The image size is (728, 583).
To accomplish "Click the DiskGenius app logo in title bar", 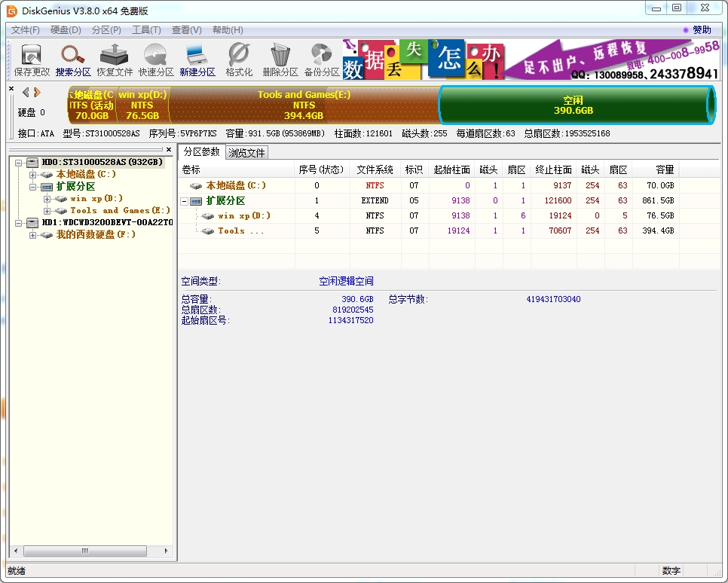I will pyautogui.click(x=12, y=11).
